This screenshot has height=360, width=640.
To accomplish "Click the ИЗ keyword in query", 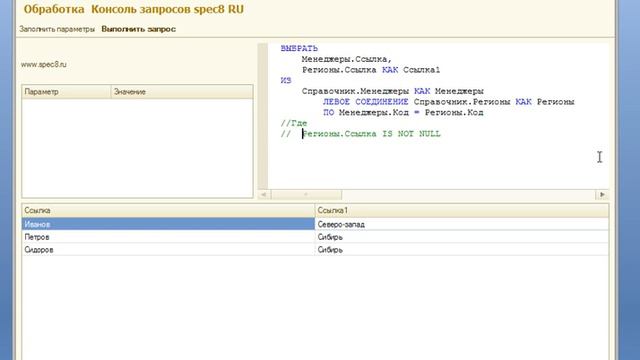I will click(x=286, y=80).
